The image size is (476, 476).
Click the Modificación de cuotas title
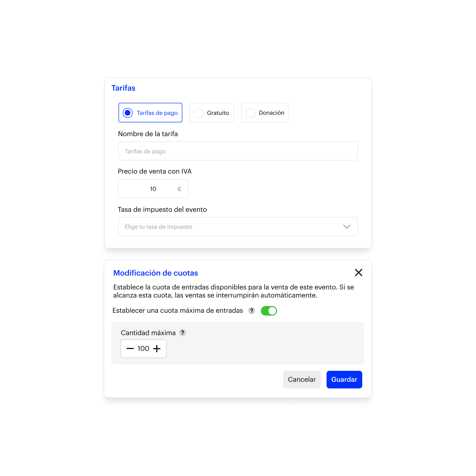pos(156,273)
